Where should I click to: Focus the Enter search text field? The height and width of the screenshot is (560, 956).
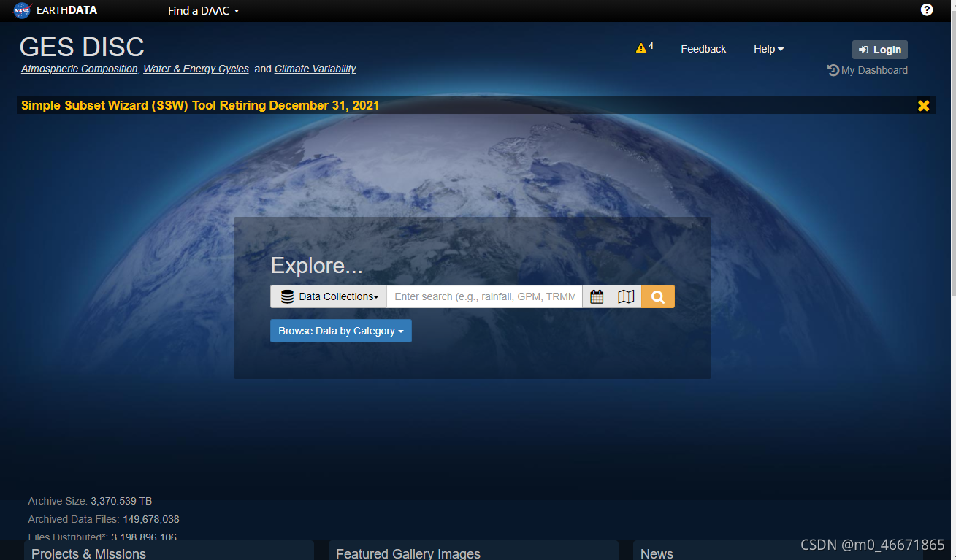484,296
